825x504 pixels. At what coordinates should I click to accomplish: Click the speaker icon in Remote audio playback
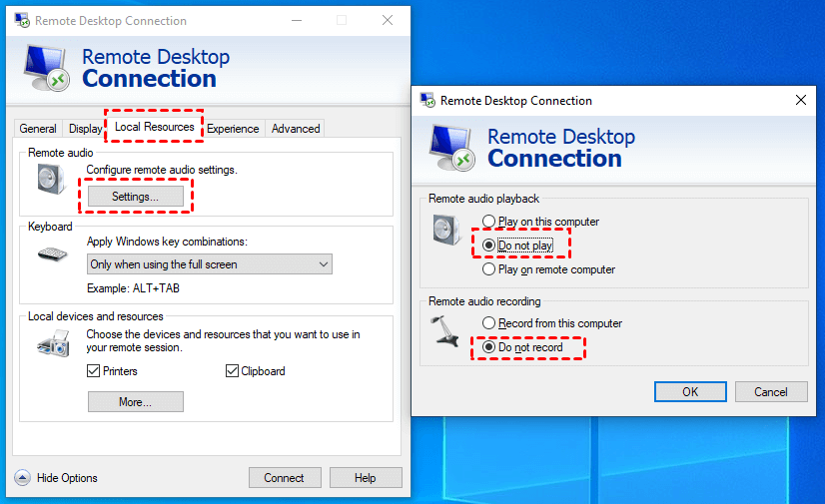[x=446, y=230]
